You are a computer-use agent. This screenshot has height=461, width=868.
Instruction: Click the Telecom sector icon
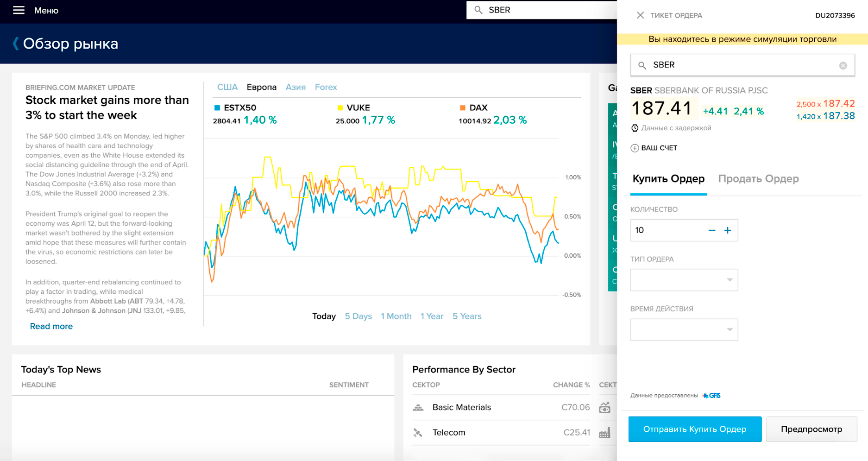coord(418,433)
